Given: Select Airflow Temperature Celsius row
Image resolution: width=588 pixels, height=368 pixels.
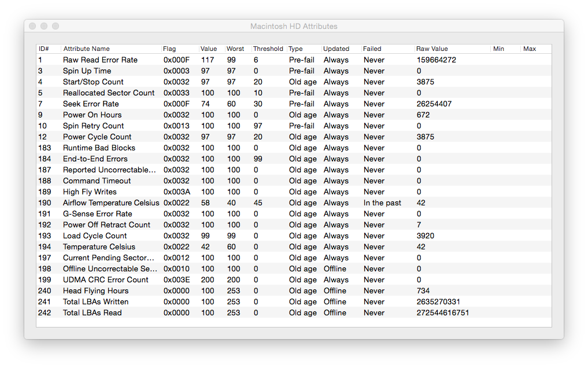Looking at the screenshot, I should (294, 203).
